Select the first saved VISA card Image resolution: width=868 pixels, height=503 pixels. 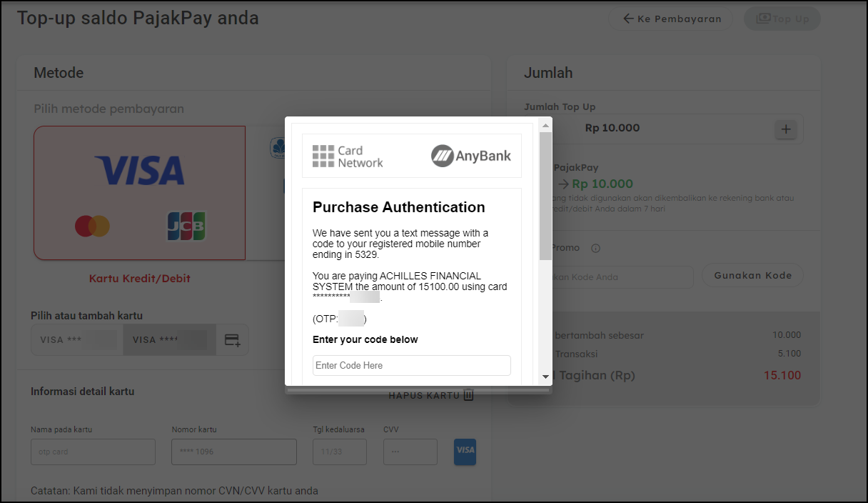[76, 340]
